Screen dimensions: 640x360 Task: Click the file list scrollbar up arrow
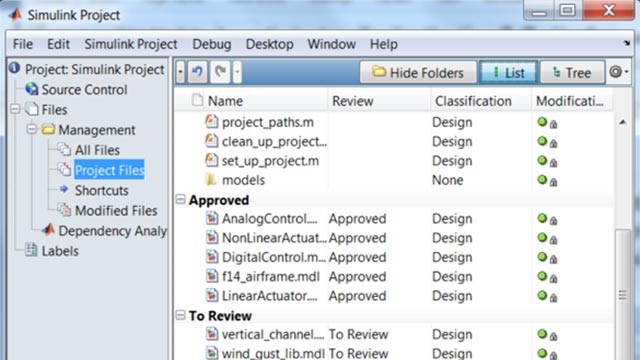pos(622,122)
